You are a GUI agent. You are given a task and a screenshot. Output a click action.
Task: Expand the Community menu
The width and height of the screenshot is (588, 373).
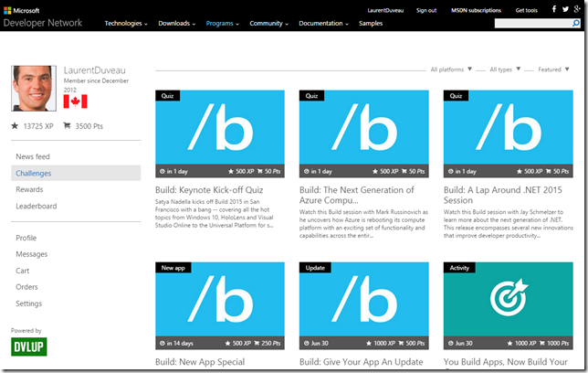tap(268, 23)
